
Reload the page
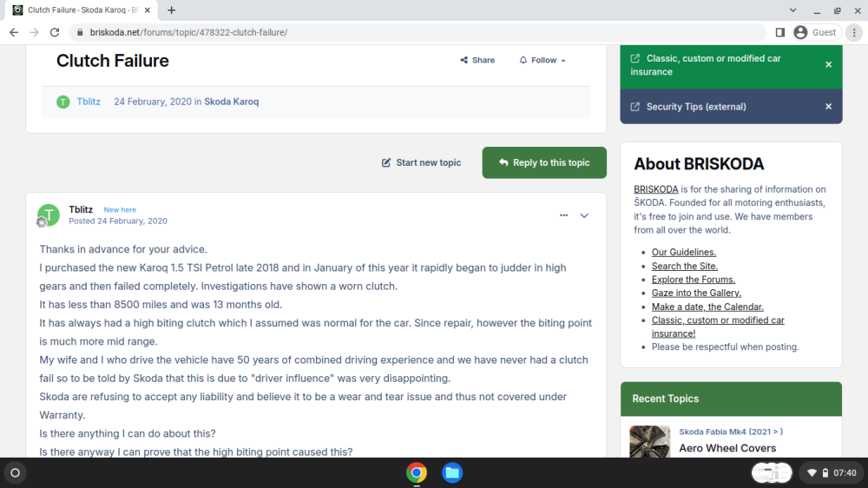click(x=54, y=33)
